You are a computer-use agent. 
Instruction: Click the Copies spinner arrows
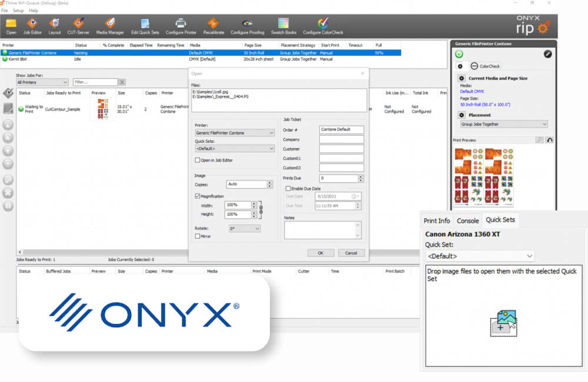(x=269, y=184)
